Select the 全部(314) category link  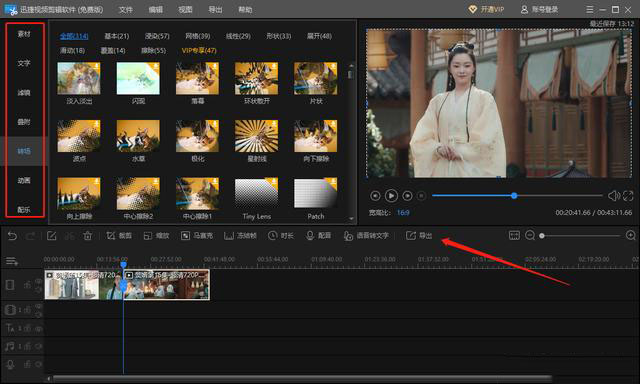pos(74,36)
